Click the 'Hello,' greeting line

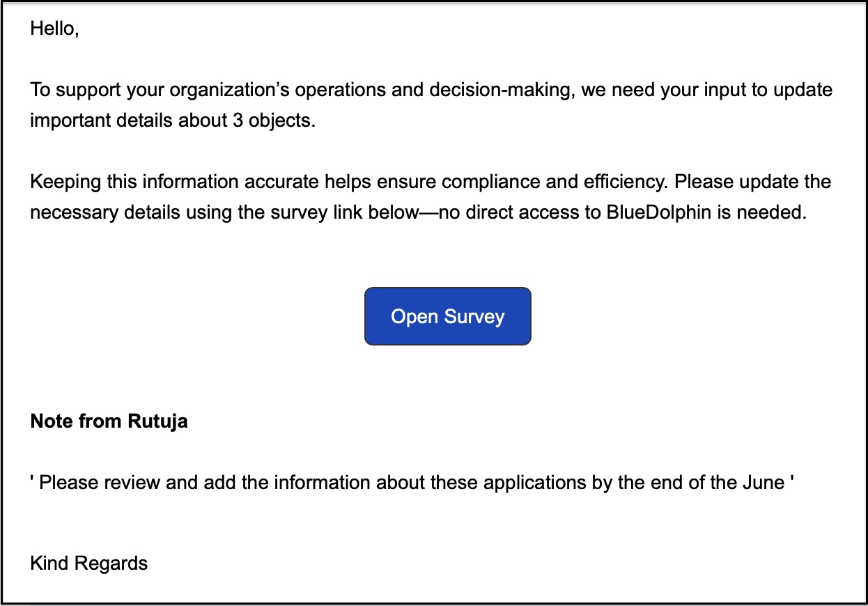[54, 30]
